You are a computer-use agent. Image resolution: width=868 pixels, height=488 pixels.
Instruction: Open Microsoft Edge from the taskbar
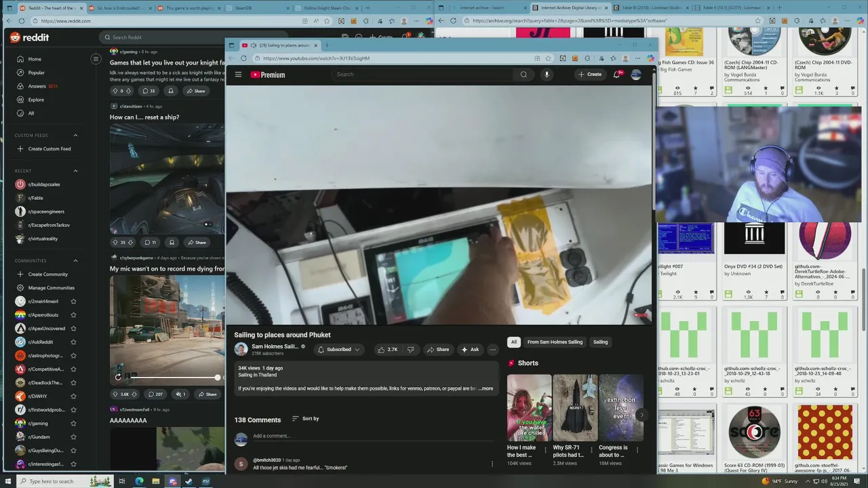139,481
